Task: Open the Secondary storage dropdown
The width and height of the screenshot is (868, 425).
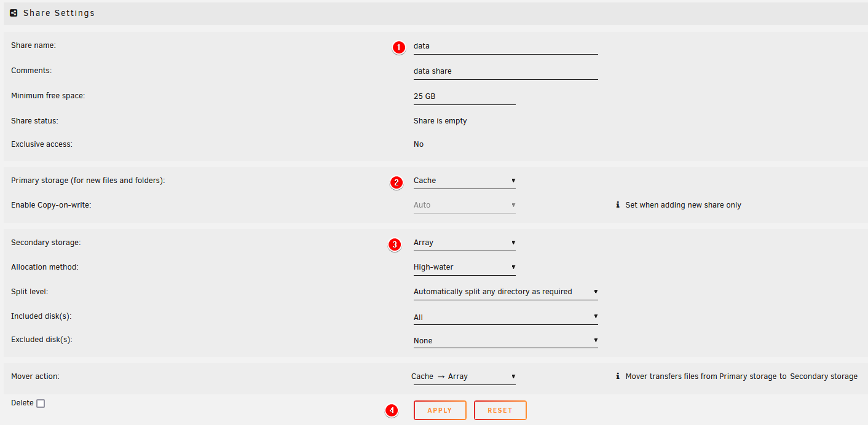Action: tap(464, 243)
